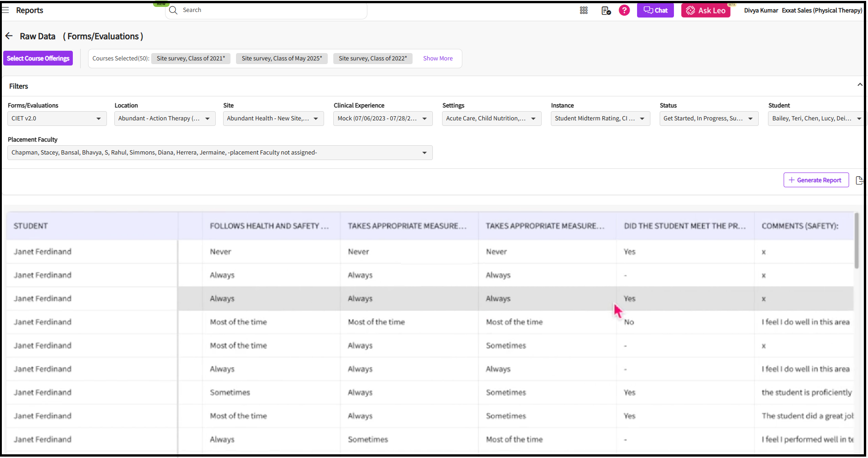
Task: Open the Forms/Evaluations CIET v2.0 dropdown
Action: coord(57,119)
